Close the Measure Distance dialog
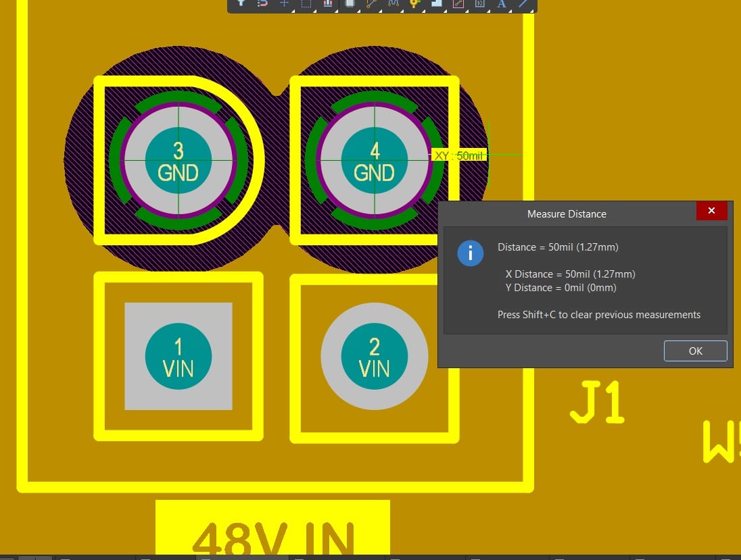This screenshot has height=560, width=741. 711,211
